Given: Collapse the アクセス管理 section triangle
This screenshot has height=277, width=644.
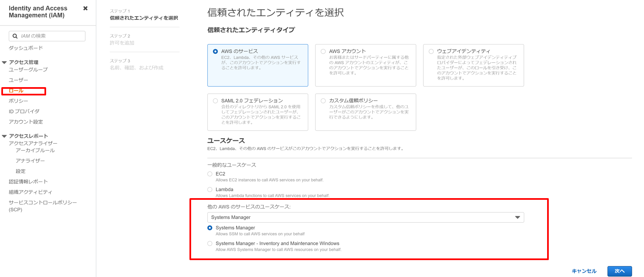Looking at the screenshot, I should tap(4, 62).
